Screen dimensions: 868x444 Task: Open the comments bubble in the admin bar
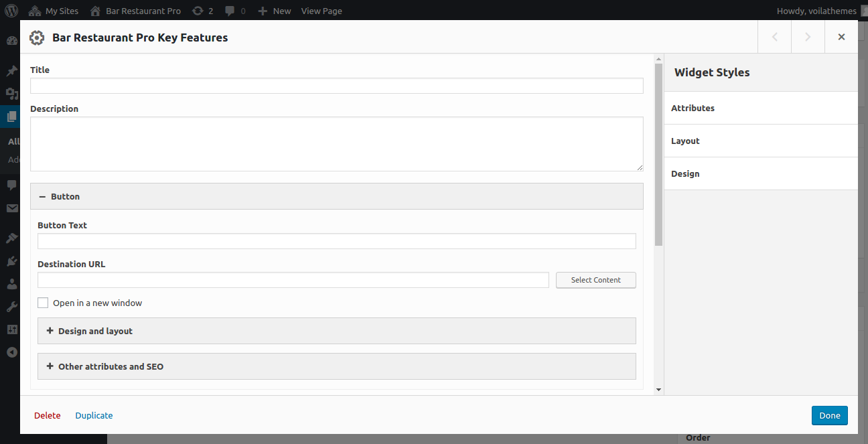[x=235, y=11]
